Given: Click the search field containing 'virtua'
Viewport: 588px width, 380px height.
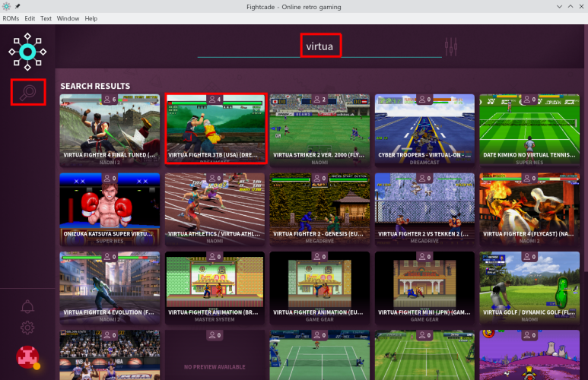Looking at the screenshot, I should 319,46.
